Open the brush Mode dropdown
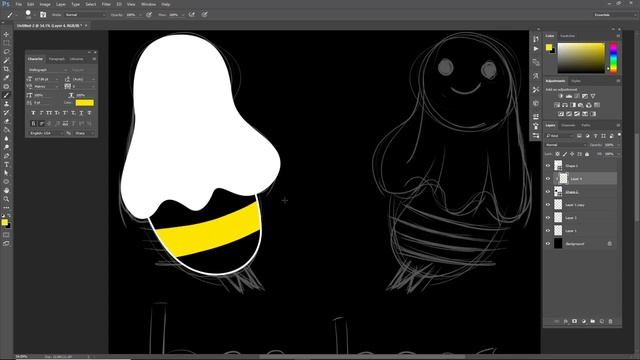 [x=85, y=15]
